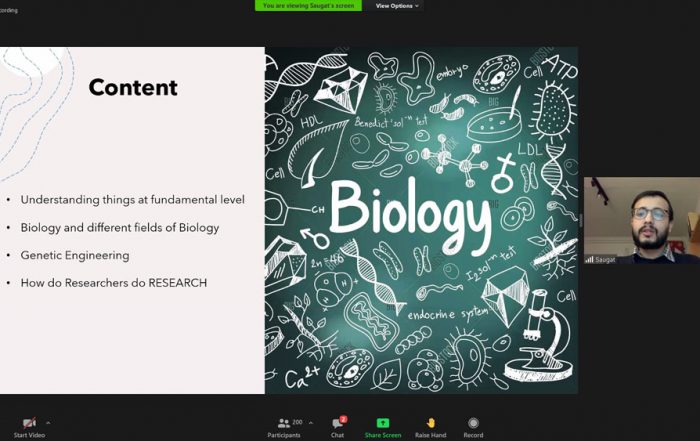Open the Chat icon with unread badge
This screenshot has width=700, height=441.
[338, 423]
